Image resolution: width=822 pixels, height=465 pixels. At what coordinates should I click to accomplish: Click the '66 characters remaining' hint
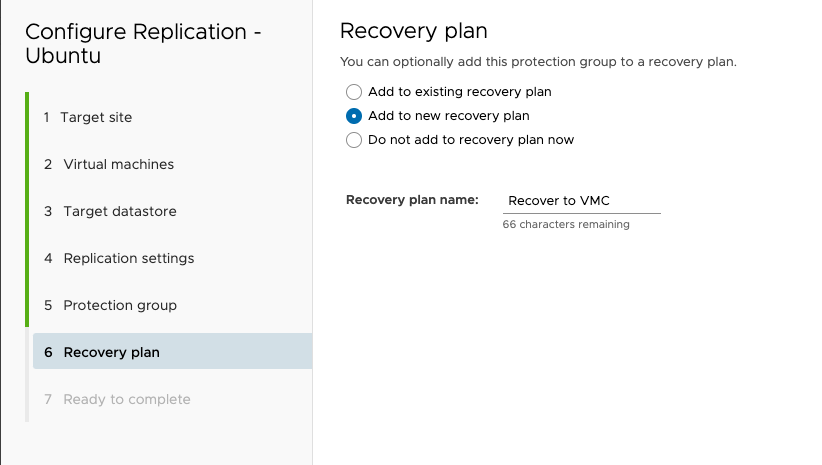(x=566, y=225)
